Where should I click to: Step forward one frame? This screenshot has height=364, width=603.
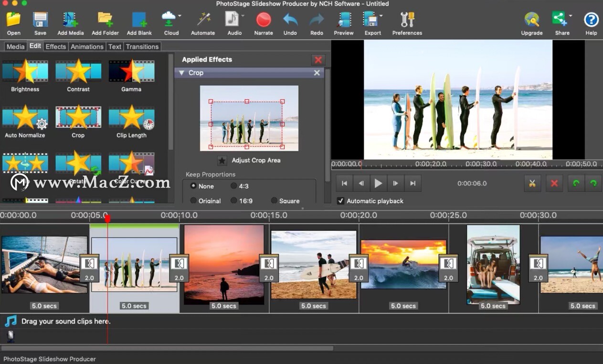tap(395, 183)
